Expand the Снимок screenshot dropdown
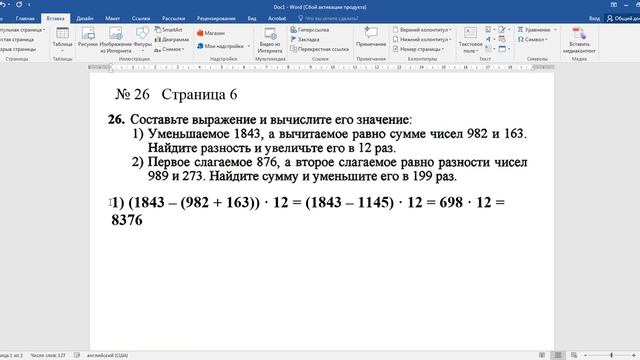640x360 pixels. tap(183, 49)
